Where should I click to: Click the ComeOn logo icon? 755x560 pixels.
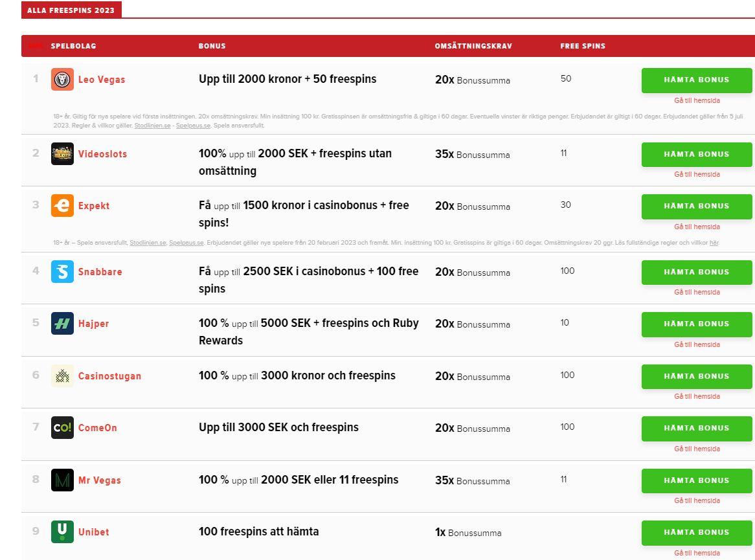[62, 428]
